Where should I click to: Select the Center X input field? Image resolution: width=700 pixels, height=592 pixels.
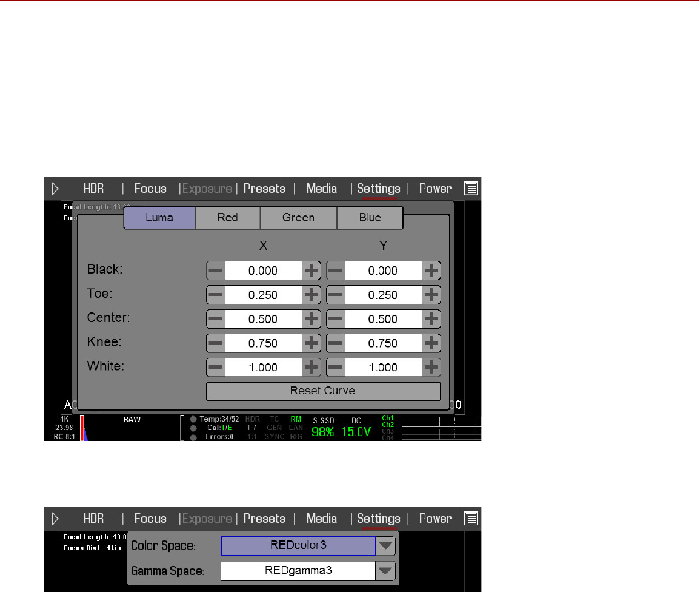264,318
